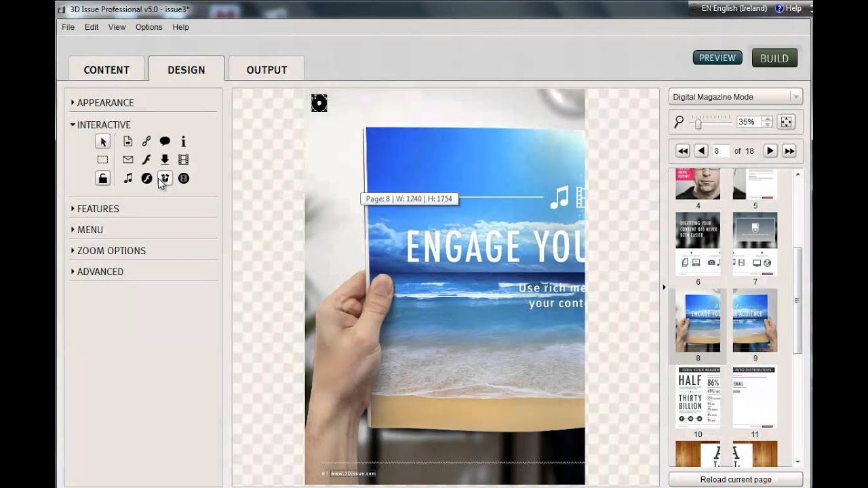
Task: Select the arrow pointer tool
Action: click(x=102, y=142)
